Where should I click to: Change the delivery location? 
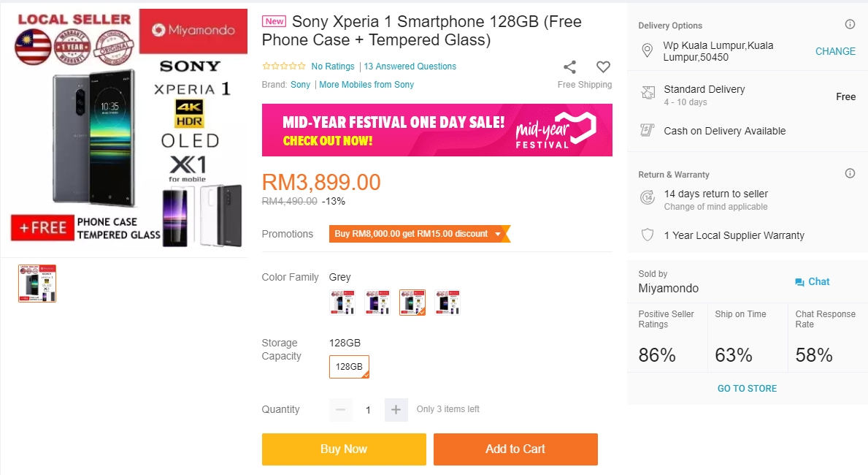[x=835, y=51]
